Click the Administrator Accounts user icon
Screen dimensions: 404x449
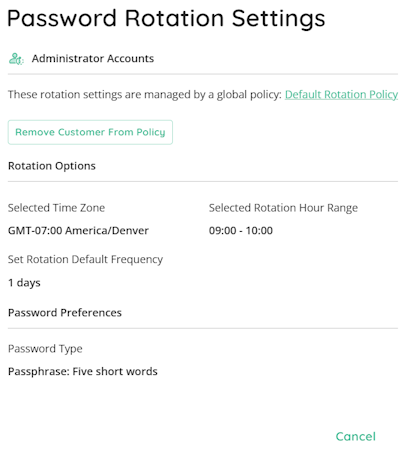16,59
